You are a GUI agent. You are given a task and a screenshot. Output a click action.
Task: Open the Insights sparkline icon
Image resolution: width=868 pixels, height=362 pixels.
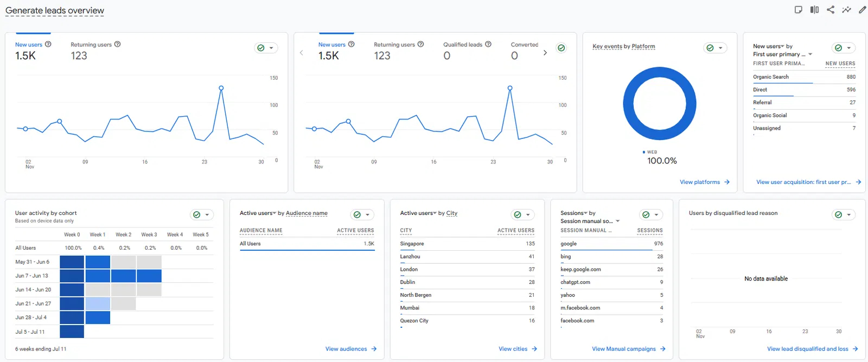pyautogui.click(x=846, y=10)
